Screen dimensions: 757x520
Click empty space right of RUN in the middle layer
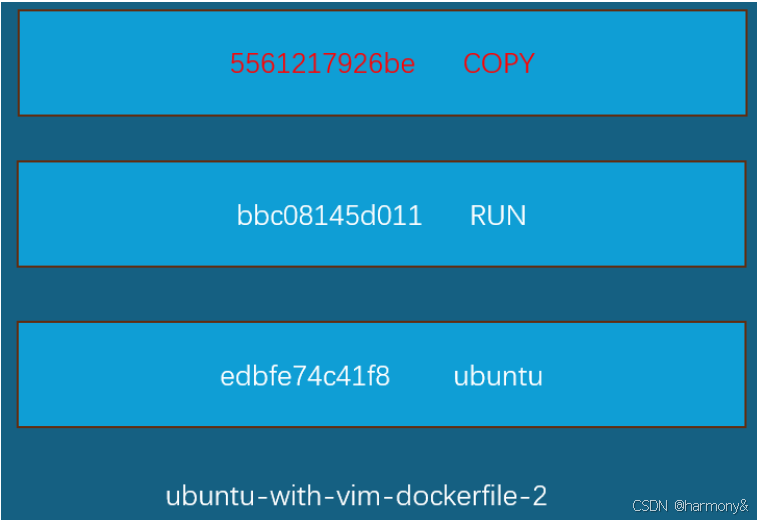[635, 215]
